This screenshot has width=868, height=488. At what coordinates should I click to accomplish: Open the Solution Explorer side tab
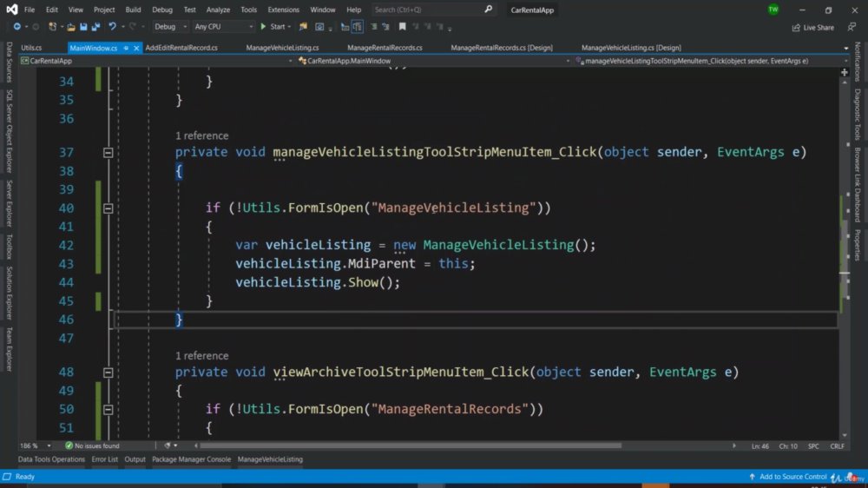tap(10, 293)
